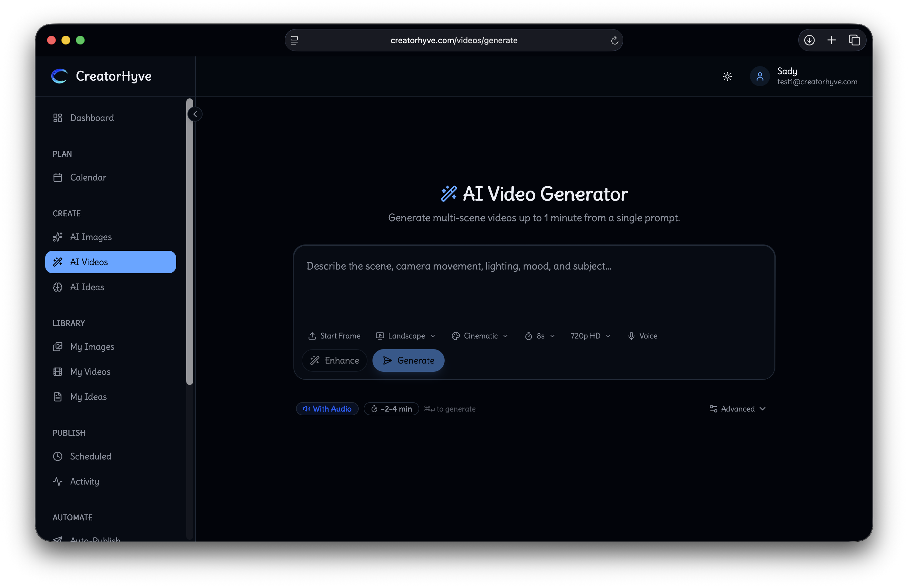Select AI Images in the sidebar

(x=91, y=237)
